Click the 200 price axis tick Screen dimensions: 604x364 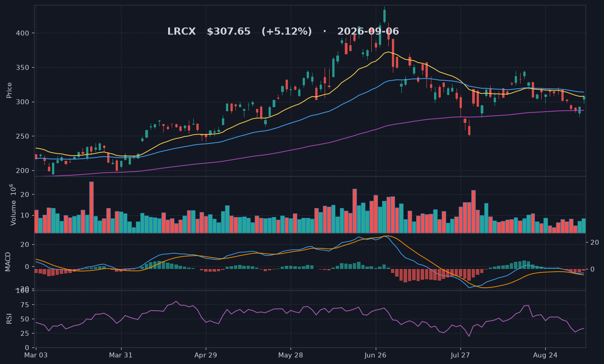[x=23, y=171]
